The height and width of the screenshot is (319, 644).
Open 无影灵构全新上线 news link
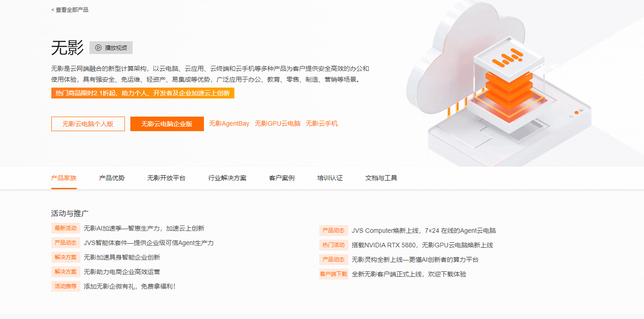point(415,260)
